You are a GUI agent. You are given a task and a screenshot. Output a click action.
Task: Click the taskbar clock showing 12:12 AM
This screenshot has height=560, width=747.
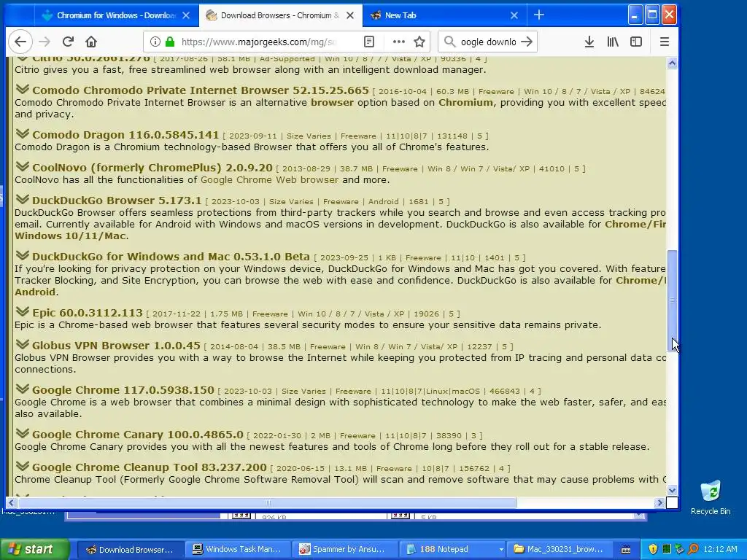(x=720, y=549)
